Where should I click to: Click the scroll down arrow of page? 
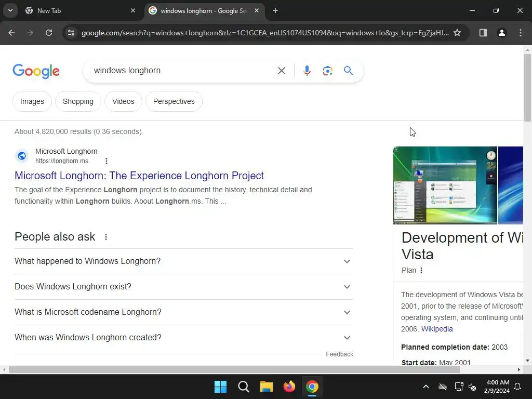click(x=527, y=361)
